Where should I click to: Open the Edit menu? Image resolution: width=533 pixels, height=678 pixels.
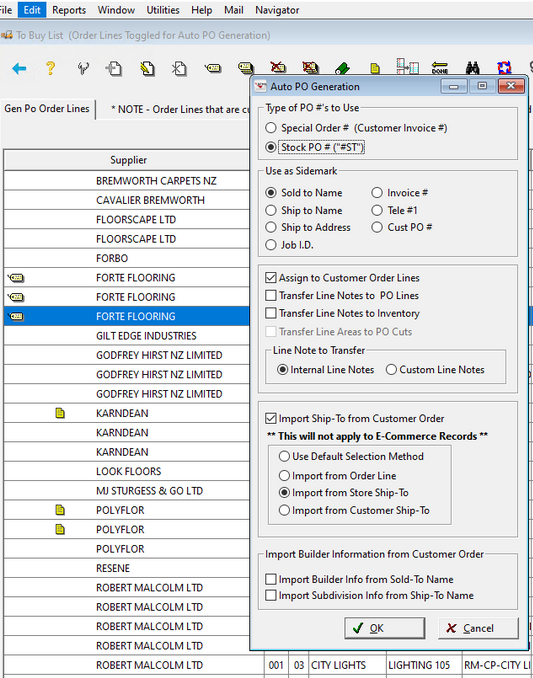(x=32, y=10)
